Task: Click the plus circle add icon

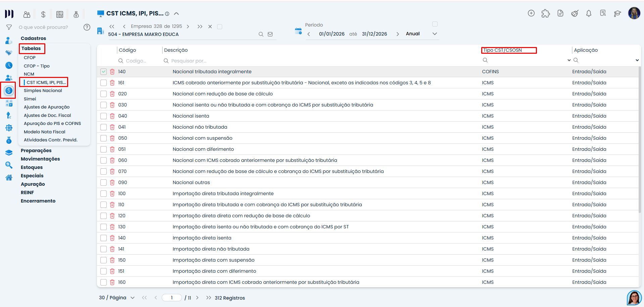Action: click(531, 13)
